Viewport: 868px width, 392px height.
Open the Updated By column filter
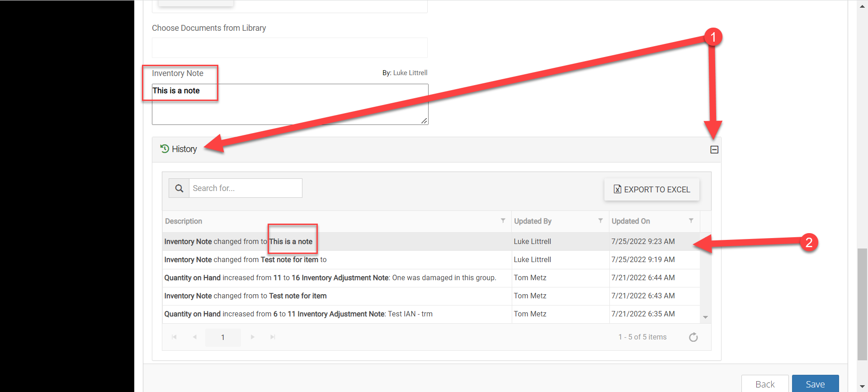600,221
